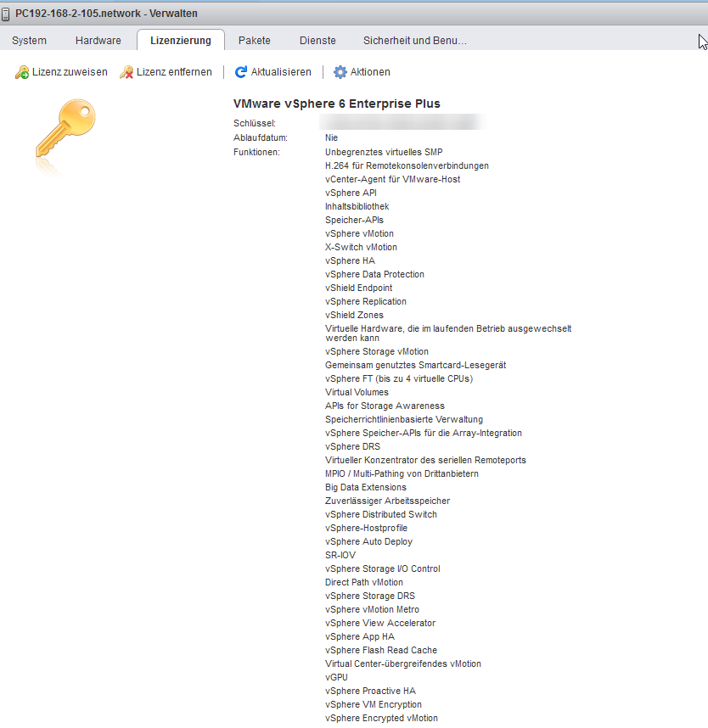Click vSphere Data Protection entry
This screenshot has width=708, height=728.
374,274
